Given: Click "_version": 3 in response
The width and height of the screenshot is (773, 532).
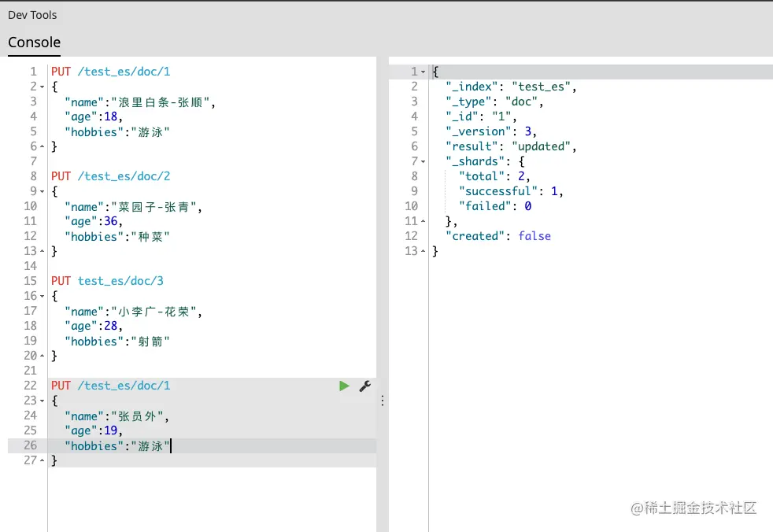Looking at the screenshot, I should click(491, 131).
